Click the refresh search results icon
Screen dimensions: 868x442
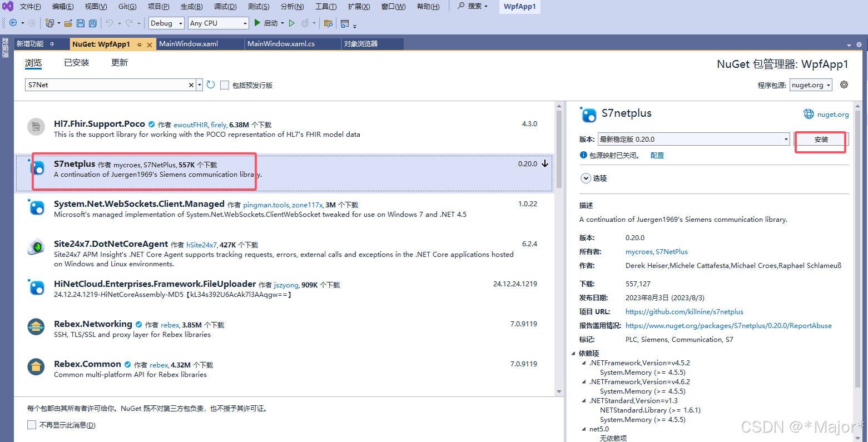coord(210,85)
